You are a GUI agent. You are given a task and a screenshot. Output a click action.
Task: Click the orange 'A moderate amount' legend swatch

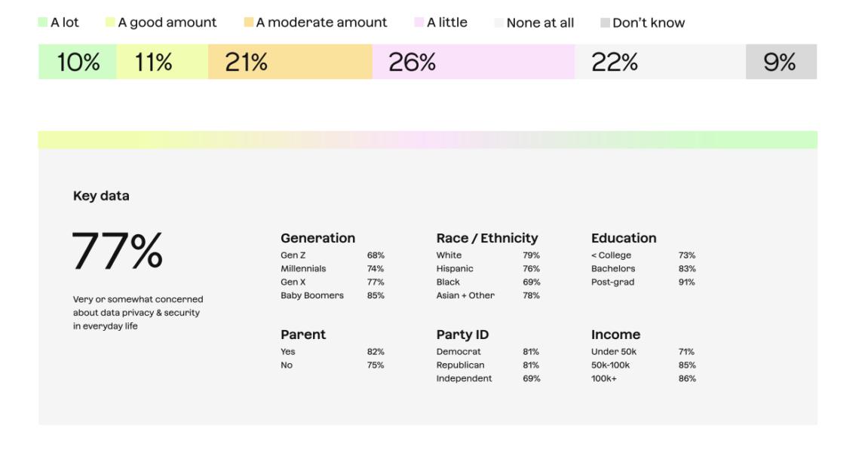tap(249, 23)
